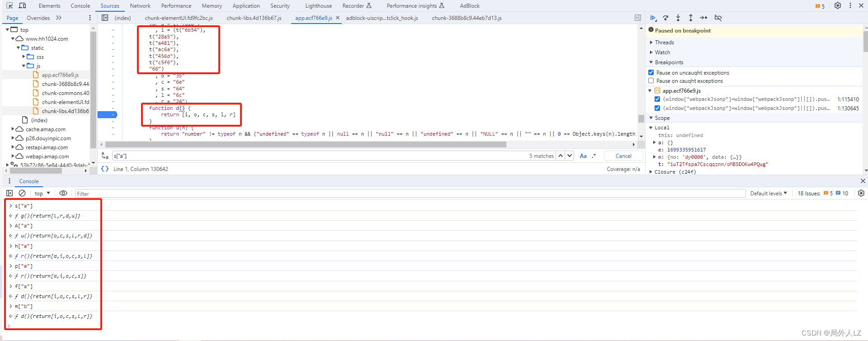868x341 pixels.
Task: Click the navigator pane horizontal scrollbar
Action: (36, 171)
